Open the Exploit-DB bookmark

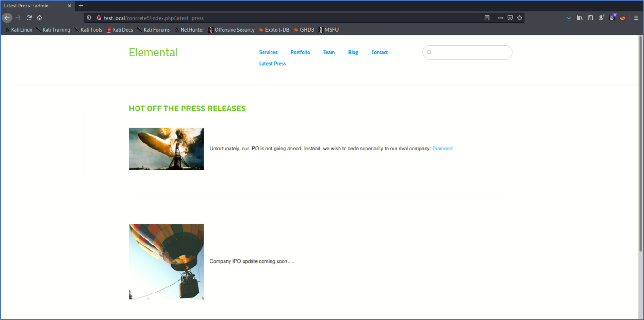tap(274, 30)
